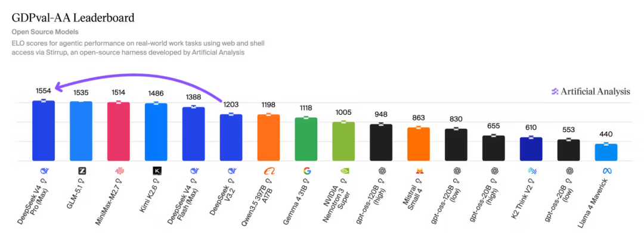Viewport: 644px width, 247px height.
Task: Click the Meta logo under Llama 4 Maverick
Action: click(x=607, y=171)
